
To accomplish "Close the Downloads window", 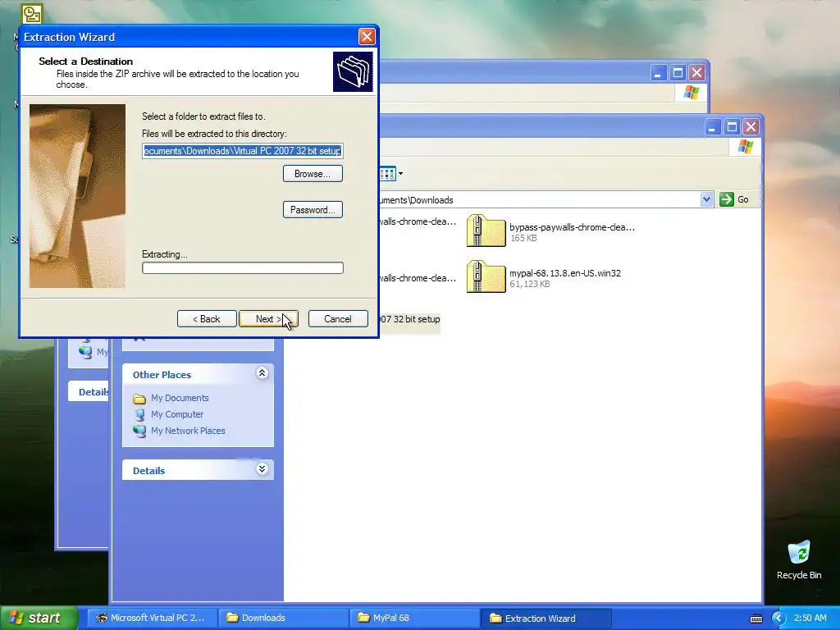I will coord(751,127).
